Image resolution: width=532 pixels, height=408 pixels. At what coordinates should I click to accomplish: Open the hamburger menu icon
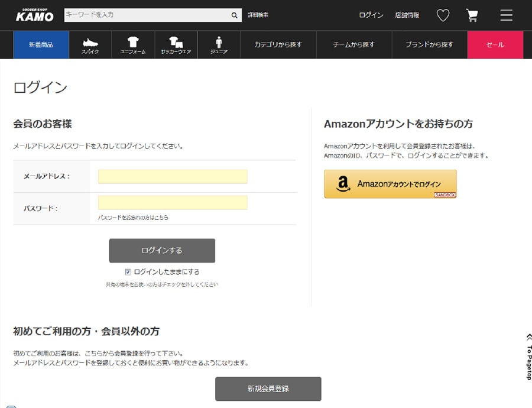click(506, 15)
